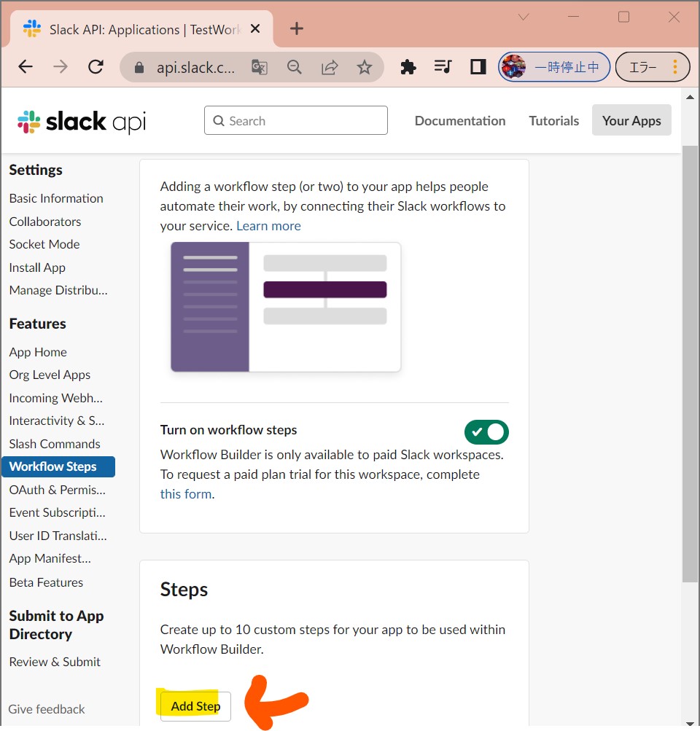Open the 'this form' trial request link

(186, 494)
